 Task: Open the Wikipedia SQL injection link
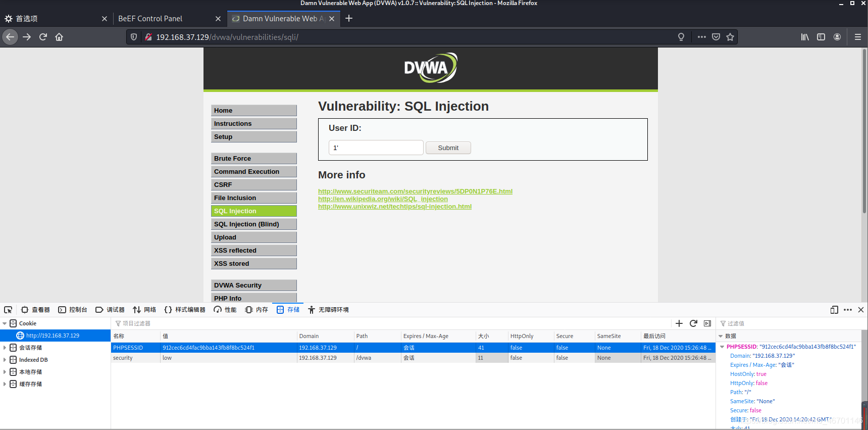point(383,199)
